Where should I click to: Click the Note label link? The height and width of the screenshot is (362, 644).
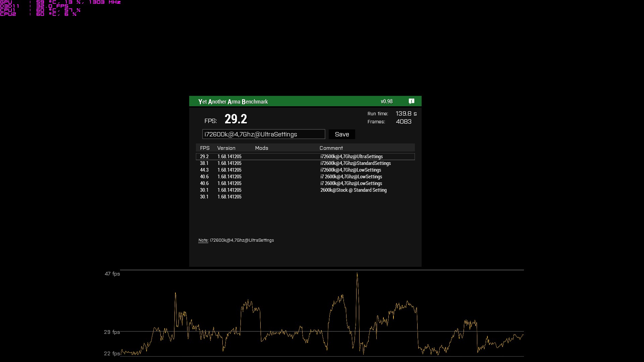203,240
